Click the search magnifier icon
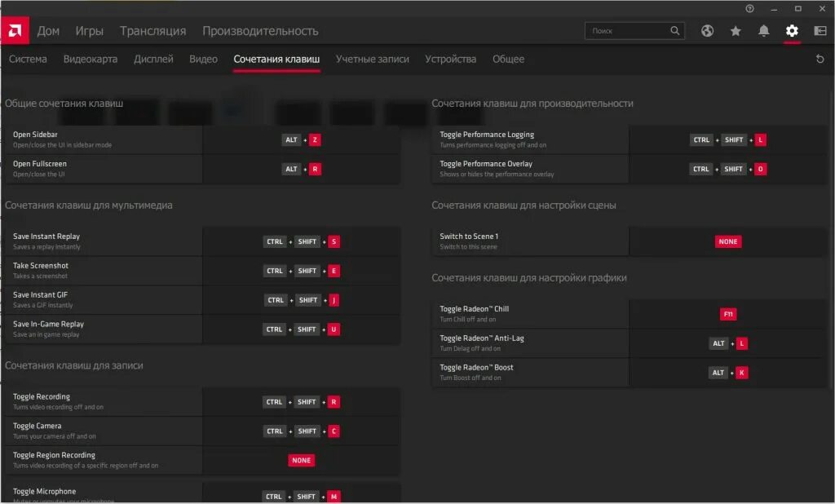835x504 pixels. (x=674, y=31)
